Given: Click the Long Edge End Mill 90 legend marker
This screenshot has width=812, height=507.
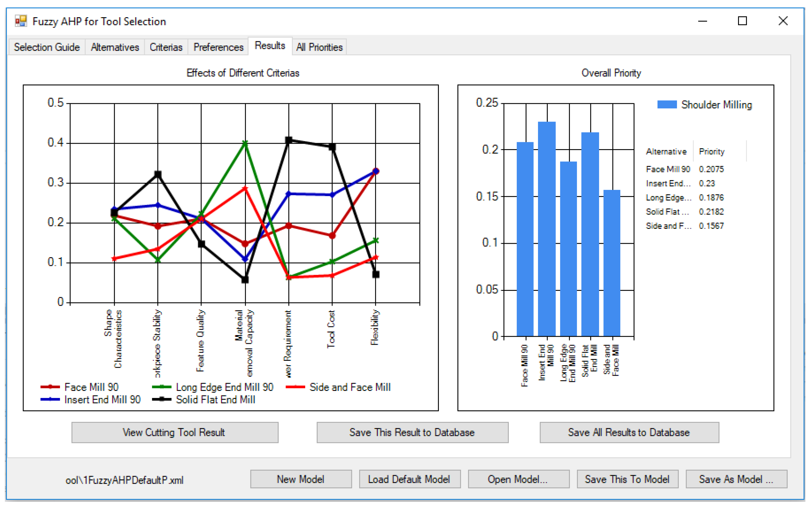Looking at the screenshot, I should tap(162, 387).
